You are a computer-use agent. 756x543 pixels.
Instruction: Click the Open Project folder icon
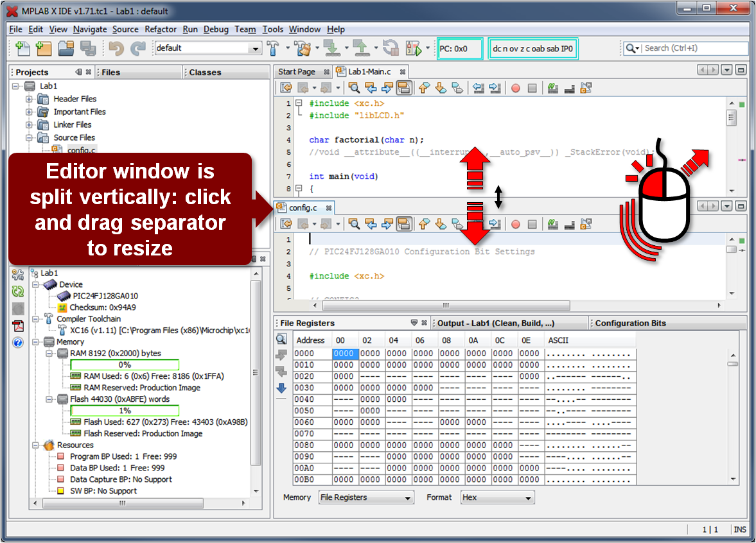point(66,48)
